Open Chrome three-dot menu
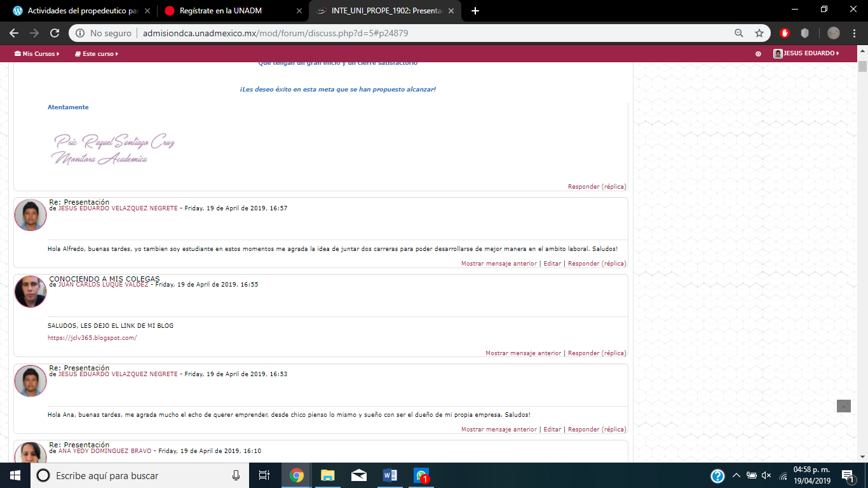The image size is (868, 488). click(853, 33)
